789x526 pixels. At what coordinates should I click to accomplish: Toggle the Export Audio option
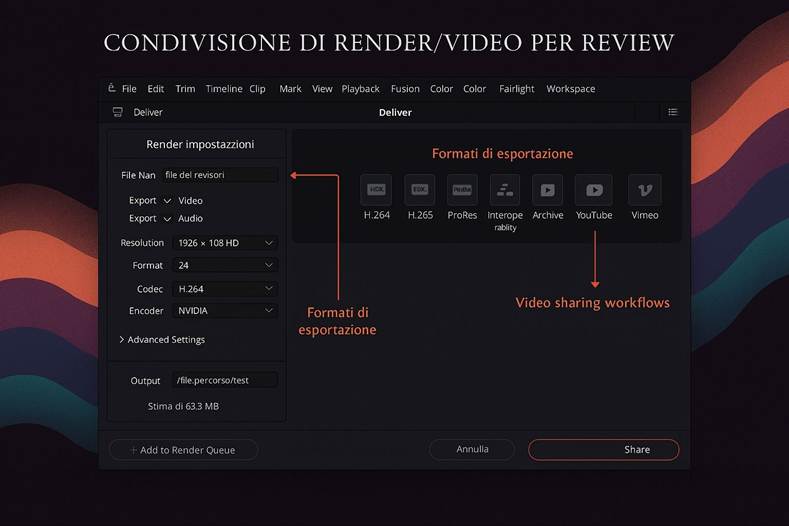tap(167, 218)
